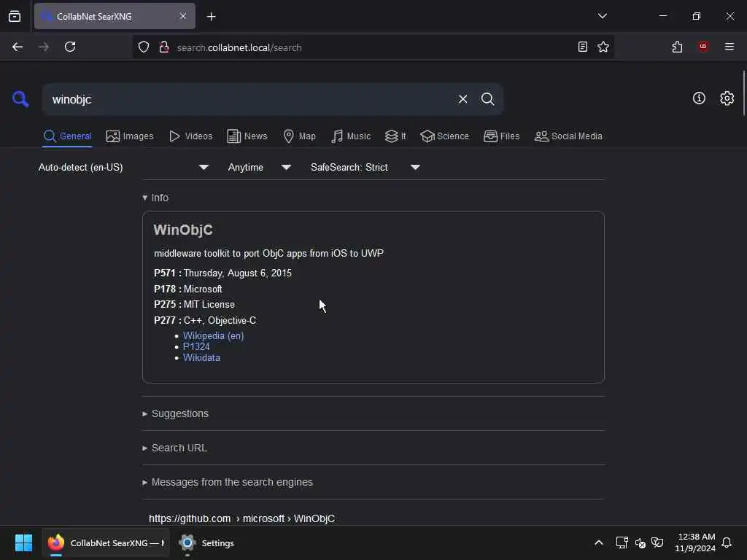
Task: Switch to Files search category
Action: click(501, 136)
